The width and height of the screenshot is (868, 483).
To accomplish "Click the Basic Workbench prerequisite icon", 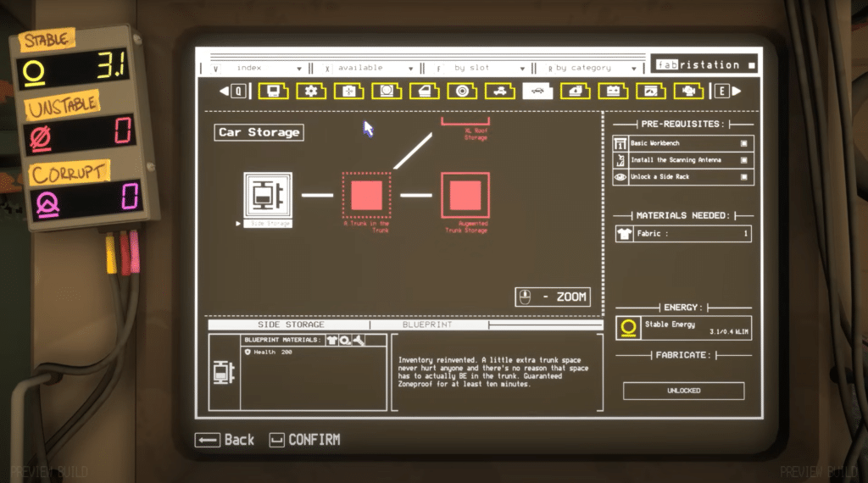I will 620,144.
